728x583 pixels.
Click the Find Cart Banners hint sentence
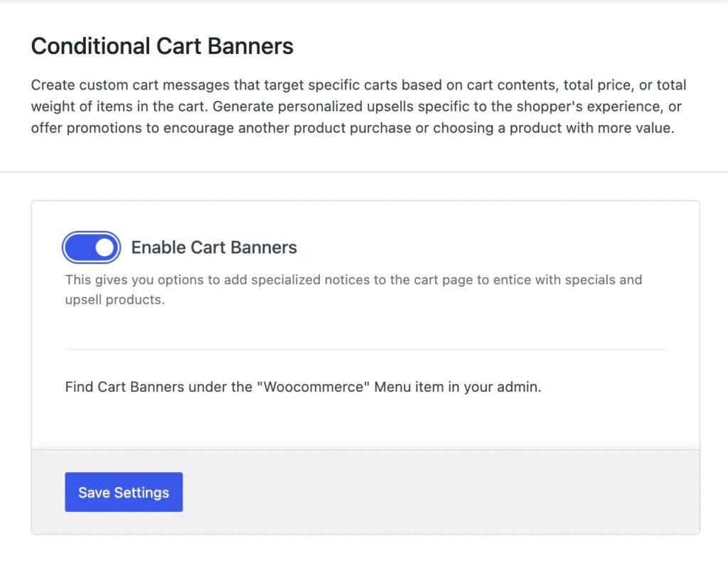point(303,387)
